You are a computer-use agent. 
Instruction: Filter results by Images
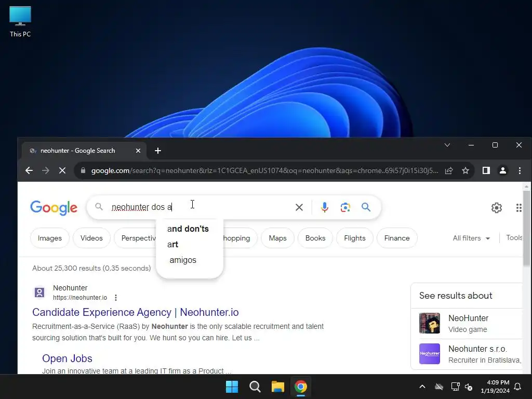point(50,238)
